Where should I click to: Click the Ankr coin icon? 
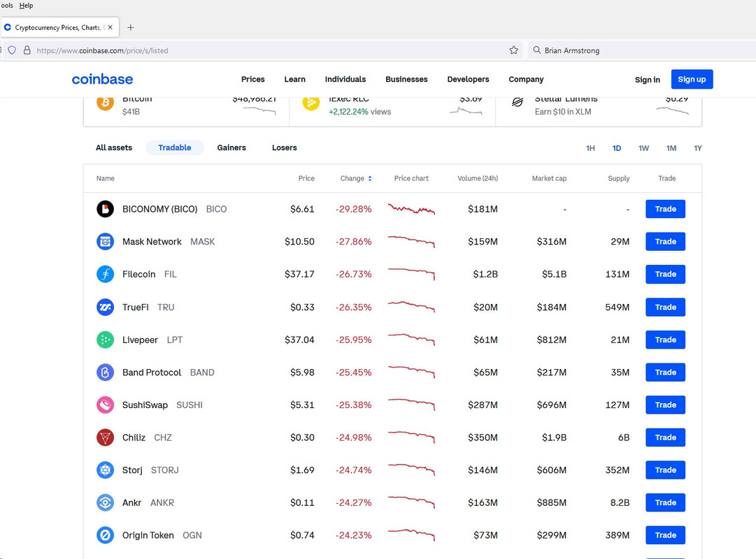point(105,502)
